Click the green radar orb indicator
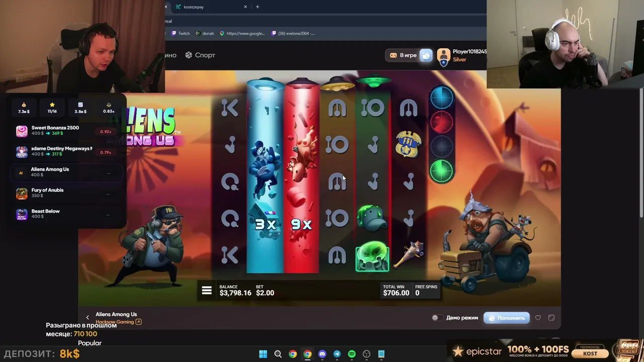 pos(442,171)
